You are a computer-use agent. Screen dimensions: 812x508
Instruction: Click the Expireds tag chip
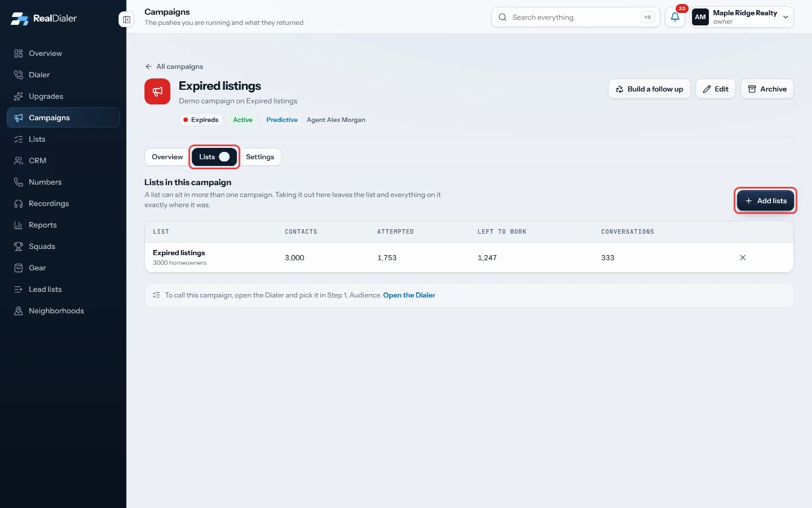pyautogui.click(x=201, y=120)
